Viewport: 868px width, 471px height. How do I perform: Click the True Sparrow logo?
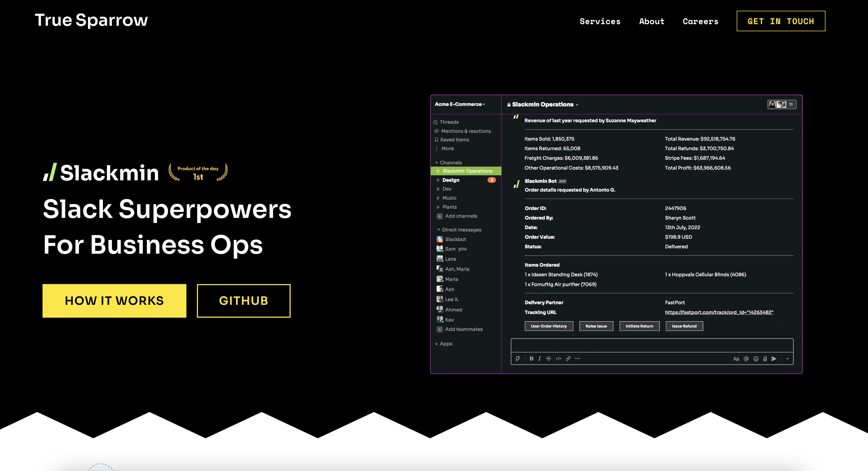click(91, 20)
